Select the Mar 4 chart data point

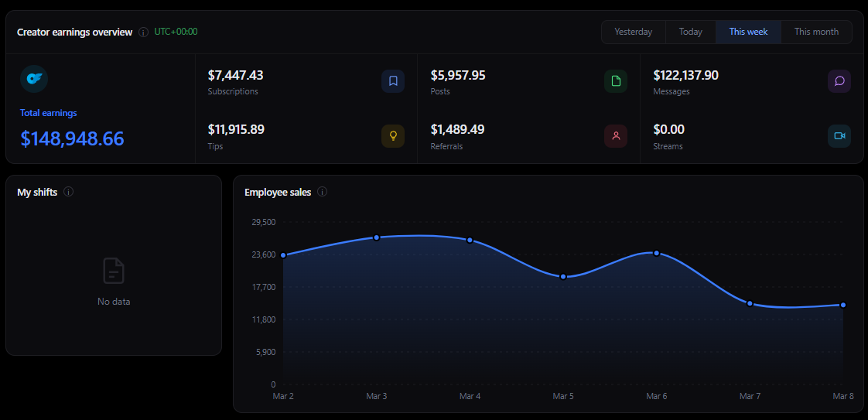click(470, 240)
